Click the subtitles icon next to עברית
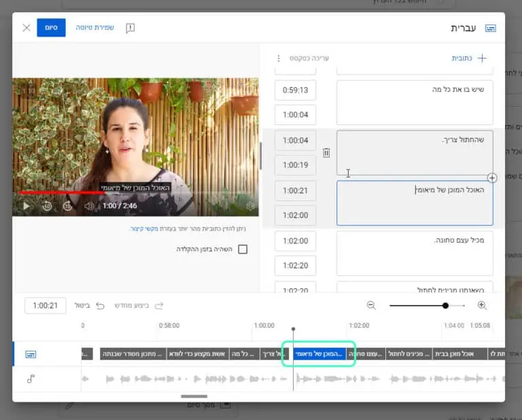The width and height of the screenshot is (522, 420). (x=490, y=29)
